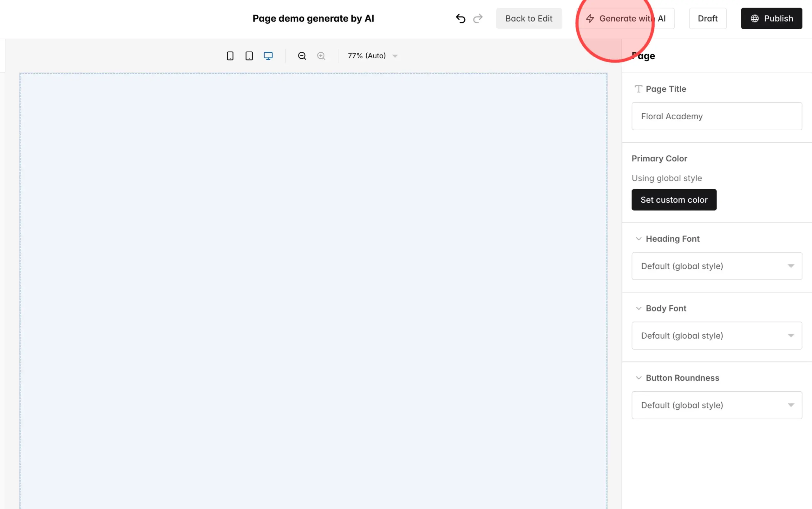The height and width of the screenshot is (509, 812).
Task: Undo the last change
Action: (x=461, y=18)
